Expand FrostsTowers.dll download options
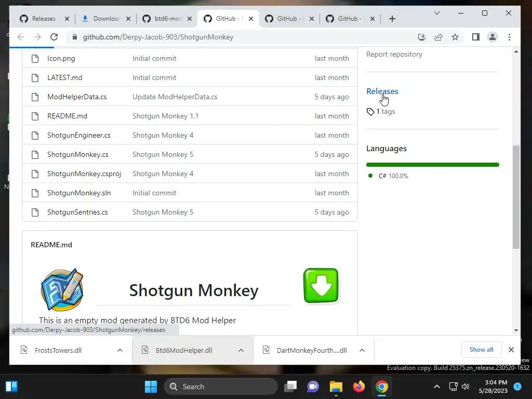 coord(120,350)
